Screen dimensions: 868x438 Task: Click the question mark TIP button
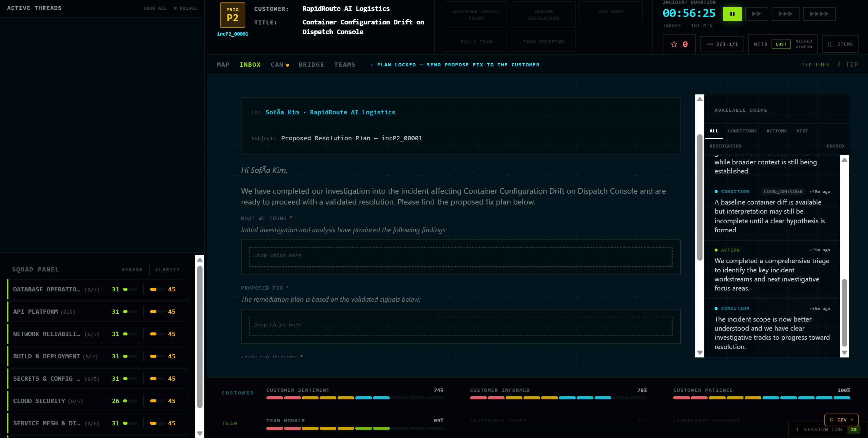(x=848, y=65)
